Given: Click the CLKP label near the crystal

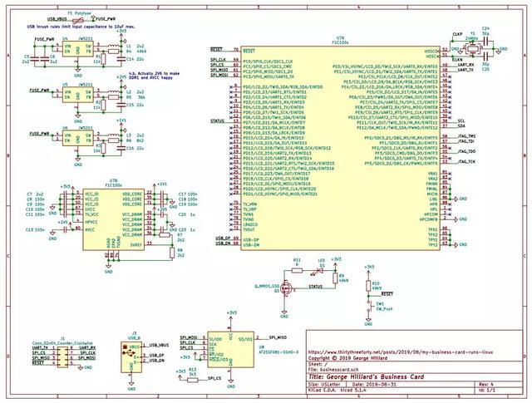Looking at the screenshot, I should coord(457,34).
